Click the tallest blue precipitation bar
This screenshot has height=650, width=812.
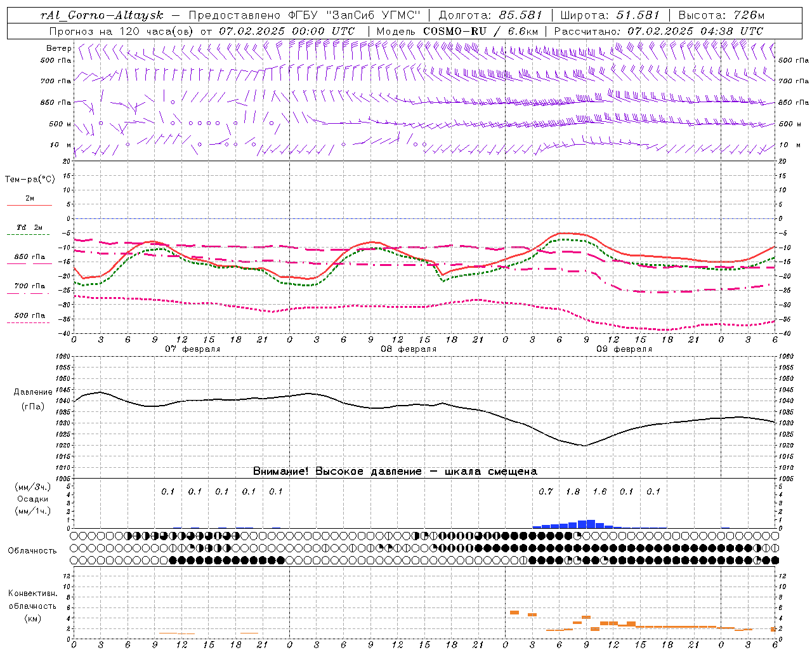591,524
